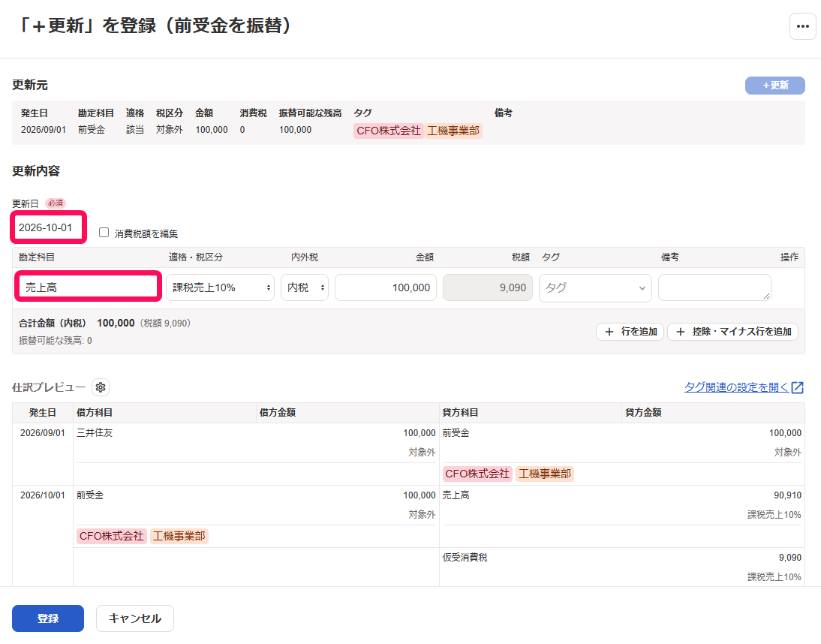
Task: Click 三井住友 debit account in preview
Action: pyautogui.click(x=95, y=433)
